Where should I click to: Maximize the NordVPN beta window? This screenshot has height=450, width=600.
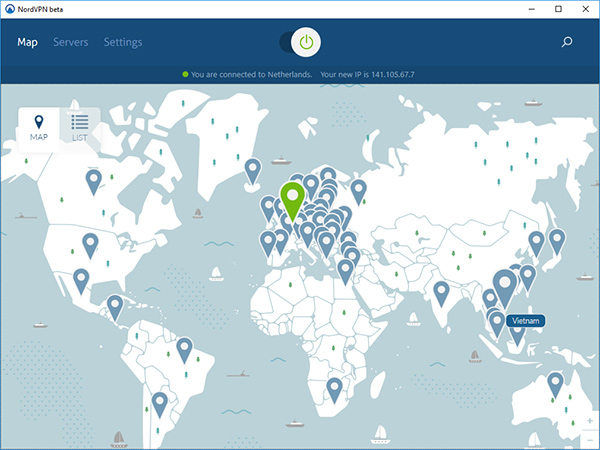coord(558,9)
